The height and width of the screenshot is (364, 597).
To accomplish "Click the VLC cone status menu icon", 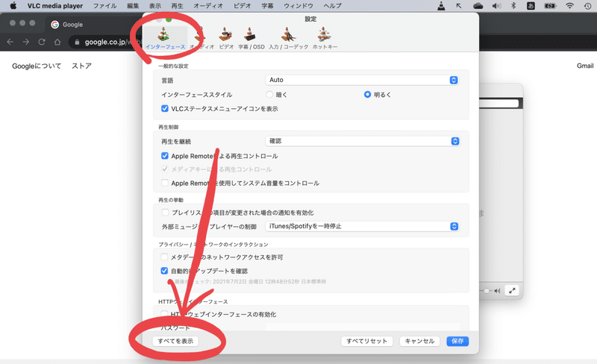I will point(441,6).
